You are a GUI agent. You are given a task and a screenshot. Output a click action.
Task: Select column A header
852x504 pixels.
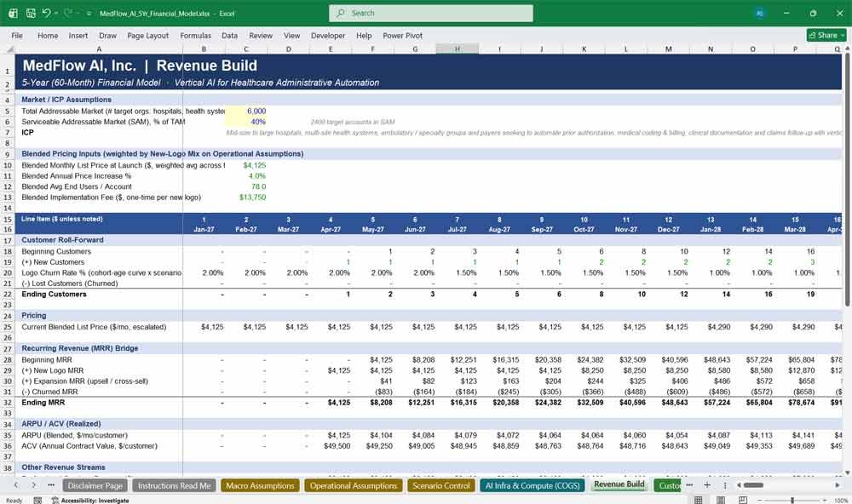pos(99,49)
